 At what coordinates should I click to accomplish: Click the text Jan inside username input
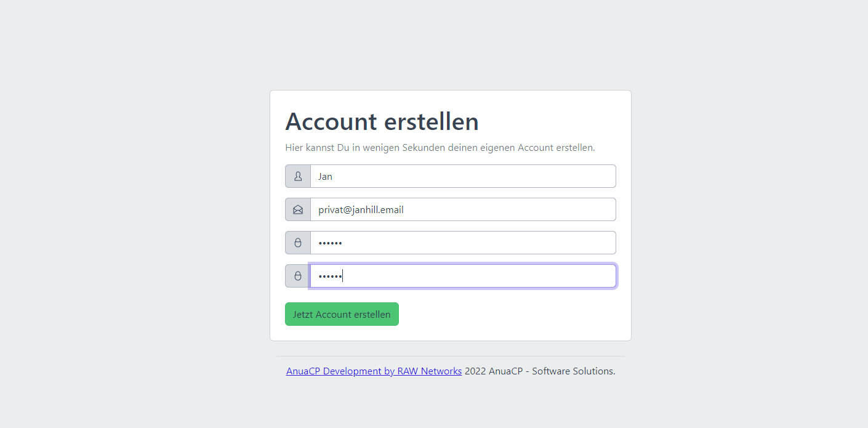(325, 176)
